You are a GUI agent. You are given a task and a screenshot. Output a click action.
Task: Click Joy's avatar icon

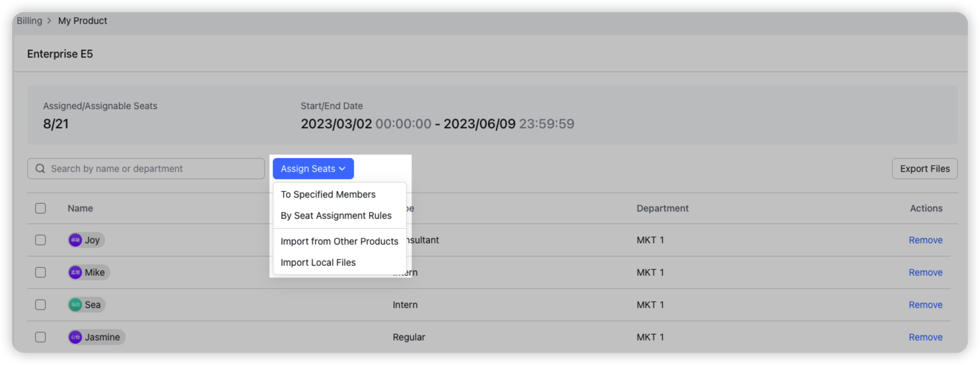point(75,240)
